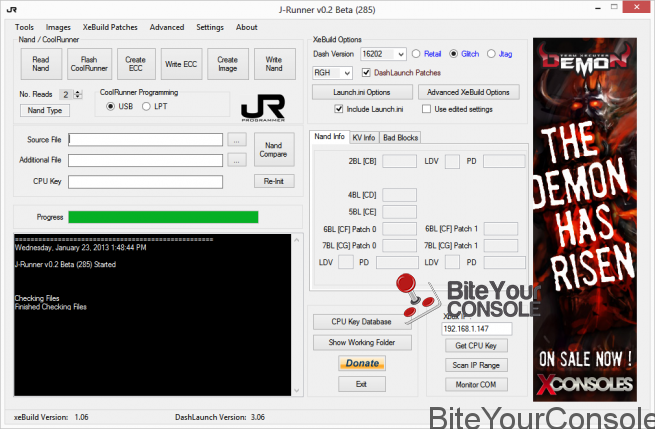Click the Create Image button
This screenshot has height=429, width=655.
pos(228,64)
